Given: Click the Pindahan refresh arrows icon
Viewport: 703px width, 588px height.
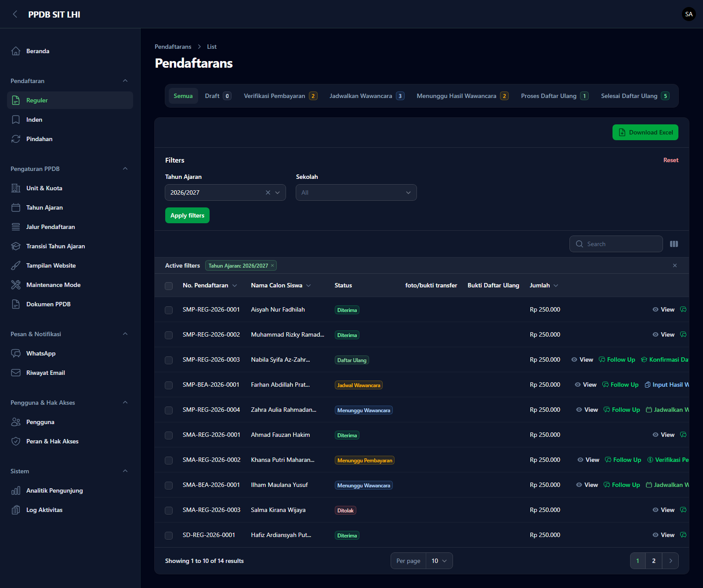Looking at the screenshot, I should tap(16, 139).
